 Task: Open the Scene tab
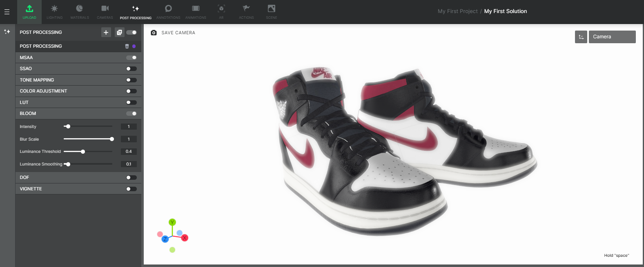(x=272, y=12)
